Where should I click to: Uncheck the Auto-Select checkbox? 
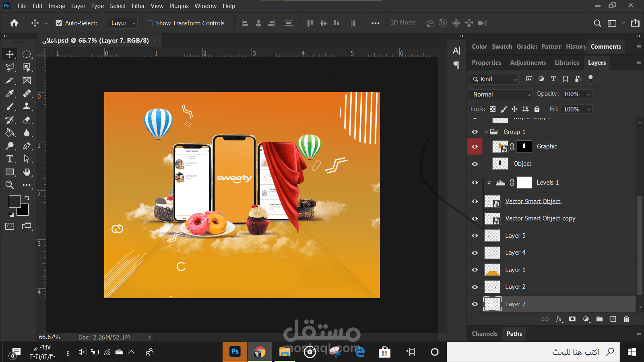tap(59, 23)
